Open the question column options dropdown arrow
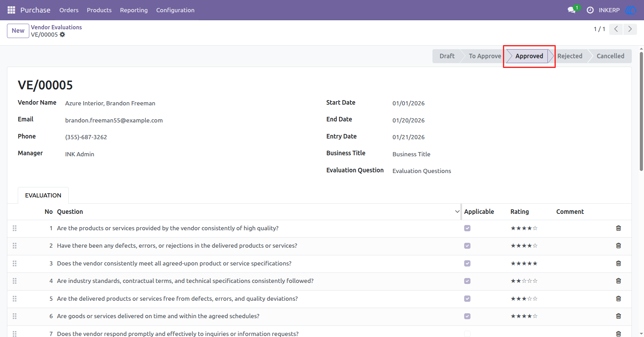Screen dimensions: 644x337 click(457, 212)
